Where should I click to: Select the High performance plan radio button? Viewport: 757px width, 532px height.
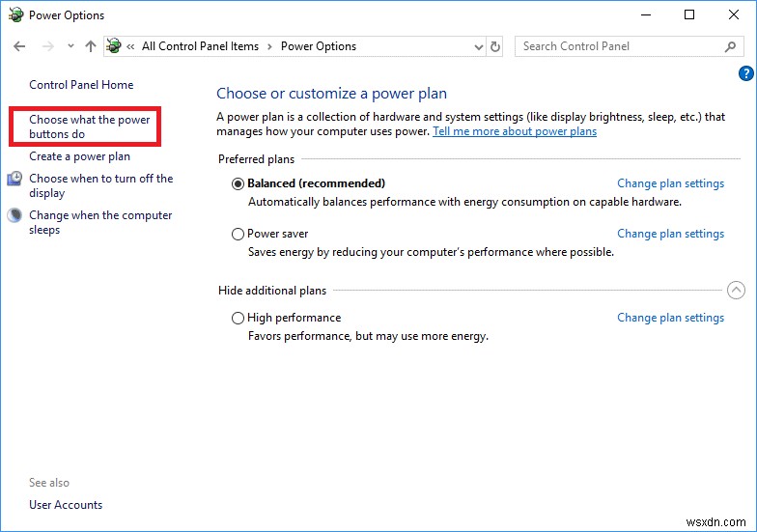coord(238,319)
